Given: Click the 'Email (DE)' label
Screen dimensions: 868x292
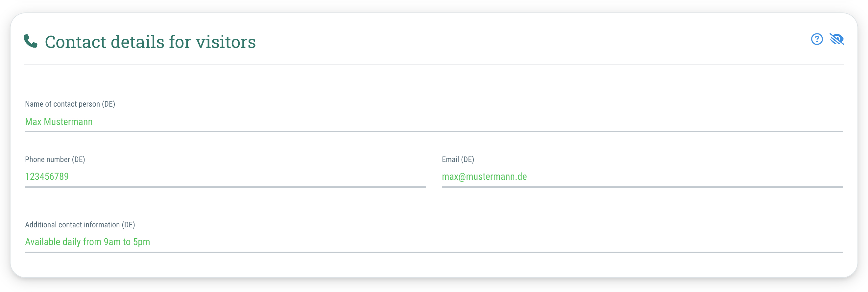Looking at the screenshot, I should pos(458,159).
